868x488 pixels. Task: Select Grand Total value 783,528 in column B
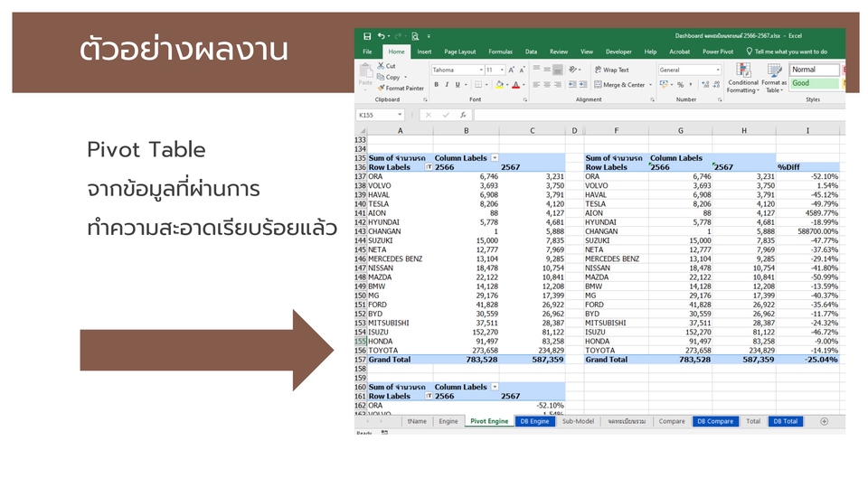click(x=467, y=360)
